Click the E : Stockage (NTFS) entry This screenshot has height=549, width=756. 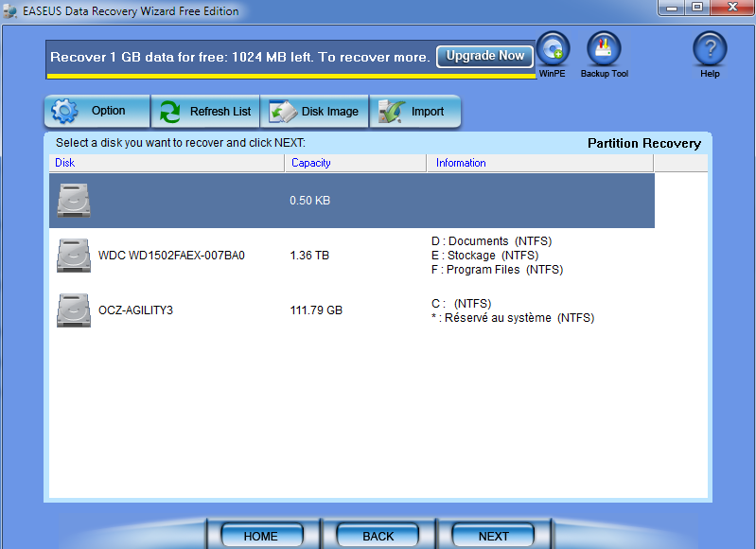pos(484,256)
